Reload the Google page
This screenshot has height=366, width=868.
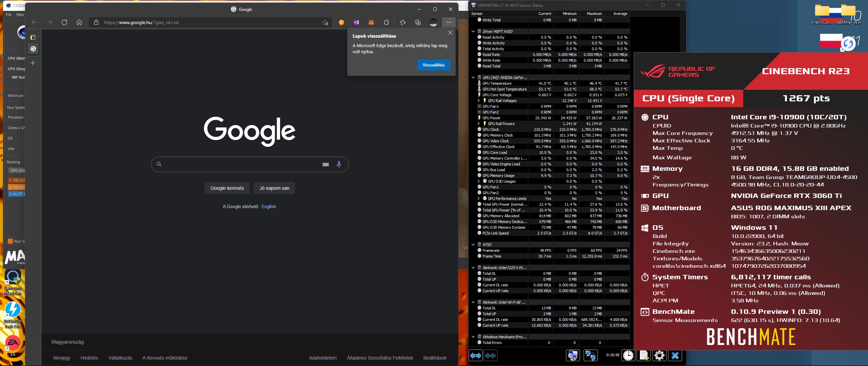(x=64, y=22)
